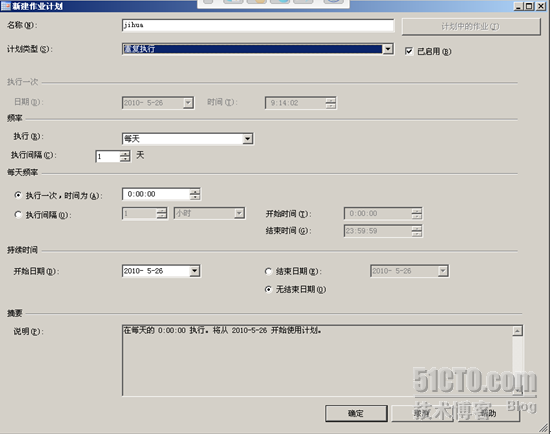
Task: Maximize the 新建作业计划 window
Action: point(529,6)
